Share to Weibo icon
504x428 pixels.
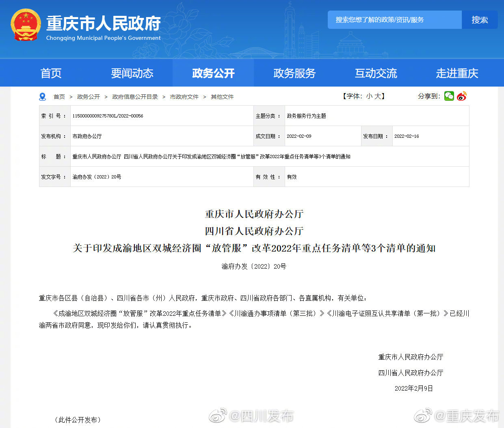click(x=462, y=96)
